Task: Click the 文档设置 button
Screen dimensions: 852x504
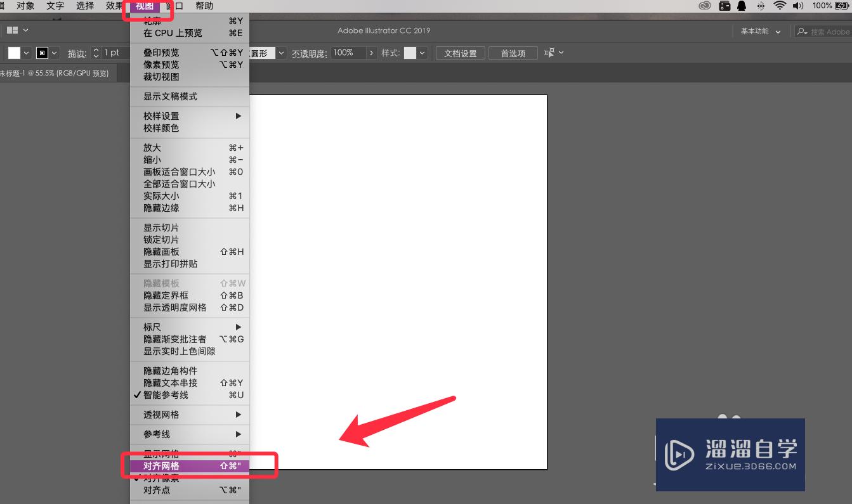Action: coord(461,53)
